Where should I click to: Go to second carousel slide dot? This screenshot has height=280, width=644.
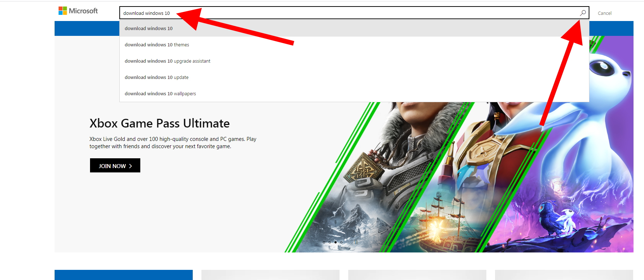point(330,242)
